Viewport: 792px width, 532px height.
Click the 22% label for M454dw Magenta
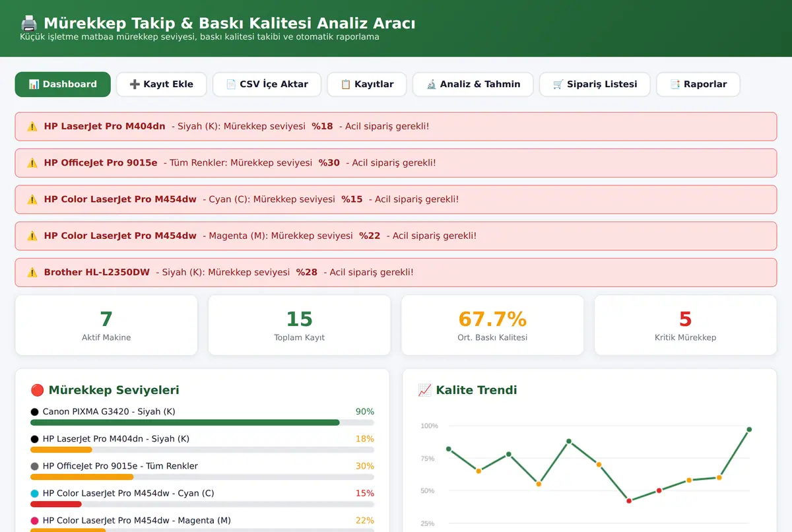pyautogui.click(x=365, y=521)
